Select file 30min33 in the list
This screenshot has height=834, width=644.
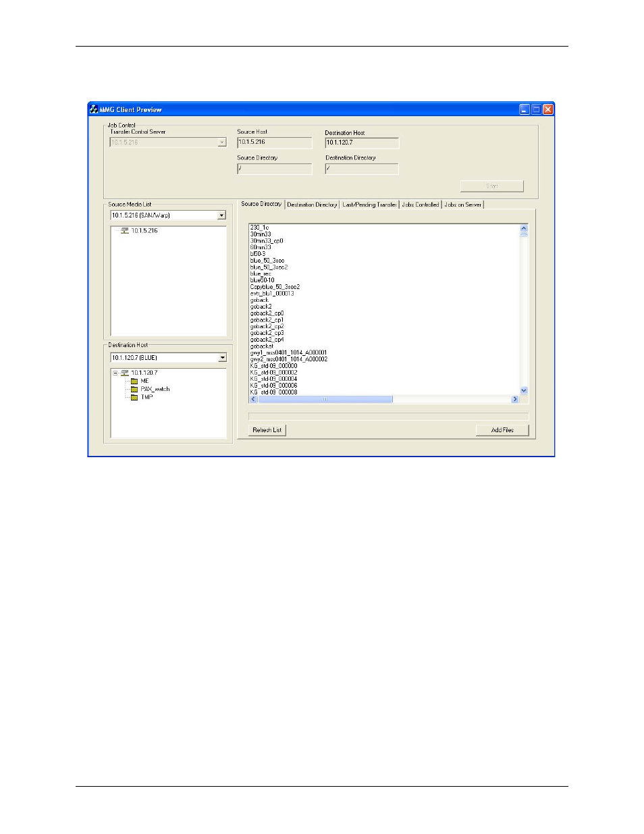pyautogui.click(x=261, y=234)
